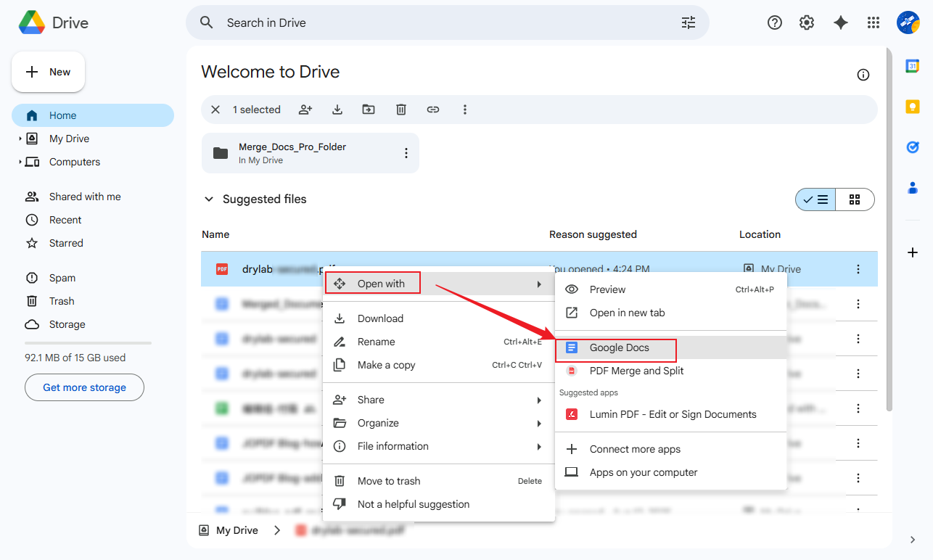Open Google Contacts side panel icon
This screenshot has width=933, height=560.
coord(913,188)
